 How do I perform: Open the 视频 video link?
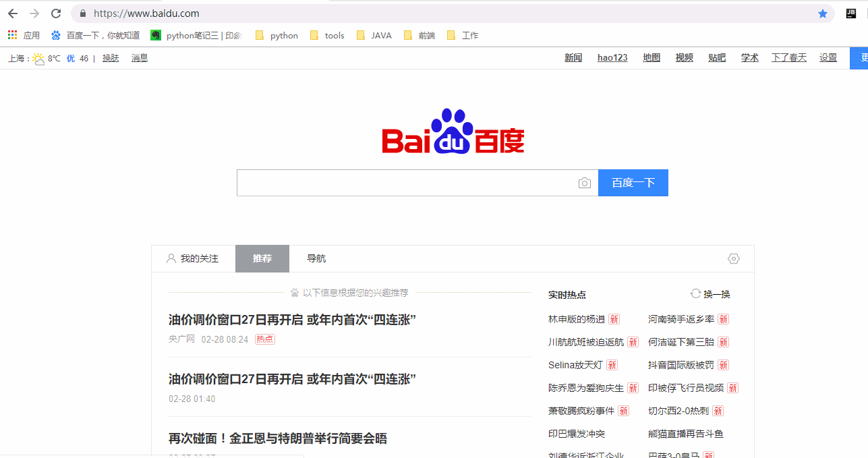point(685,58)
